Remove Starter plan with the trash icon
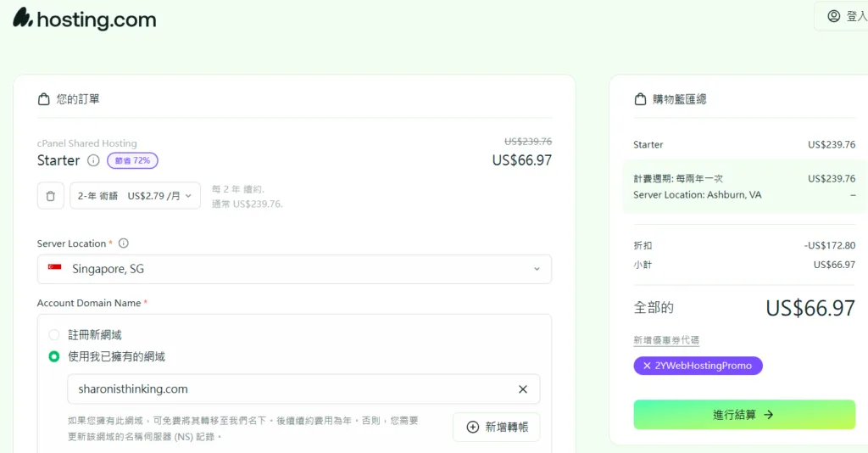The height and width of the screenshot is (453, 868). coord(50,196)
